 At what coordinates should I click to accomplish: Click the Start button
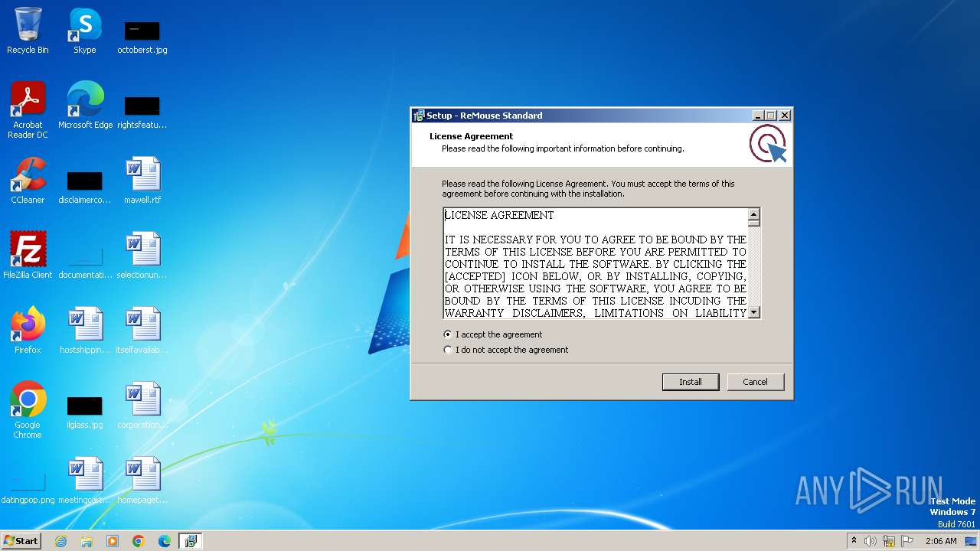click(21, 541)
